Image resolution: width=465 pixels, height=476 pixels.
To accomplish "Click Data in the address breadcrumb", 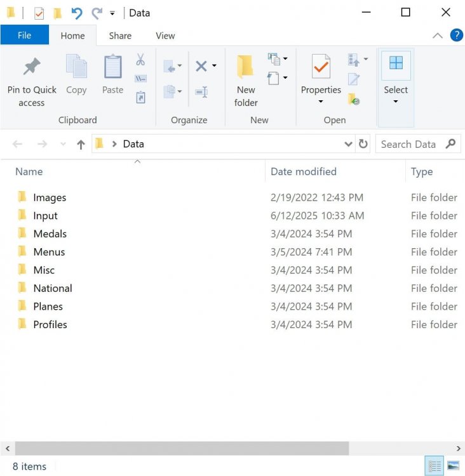I will [133, 144].
